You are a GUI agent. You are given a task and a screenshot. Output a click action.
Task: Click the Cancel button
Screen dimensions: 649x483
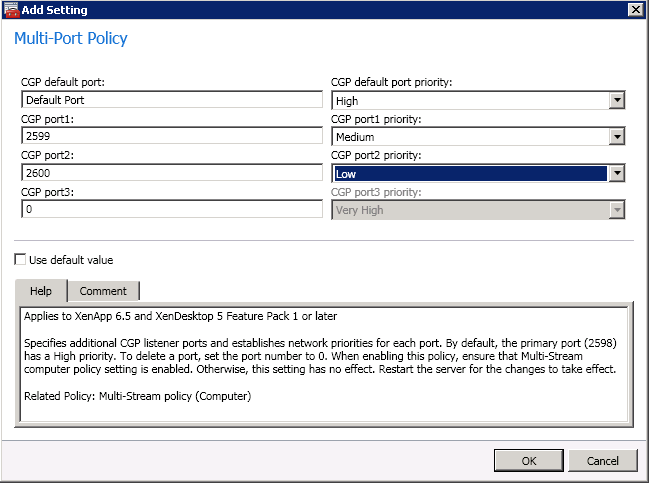coord(603,461)
